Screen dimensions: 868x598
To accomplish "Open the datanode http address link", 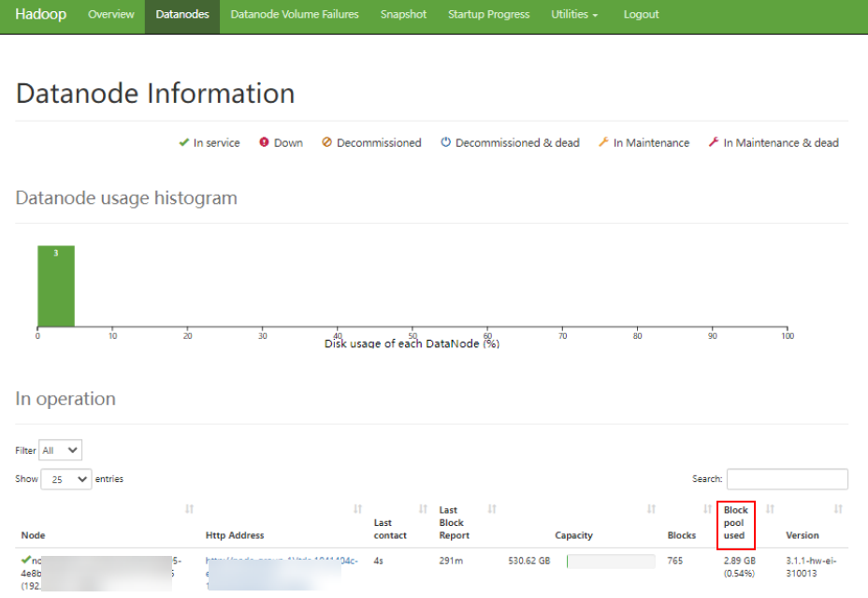I will tap(282, 573).
